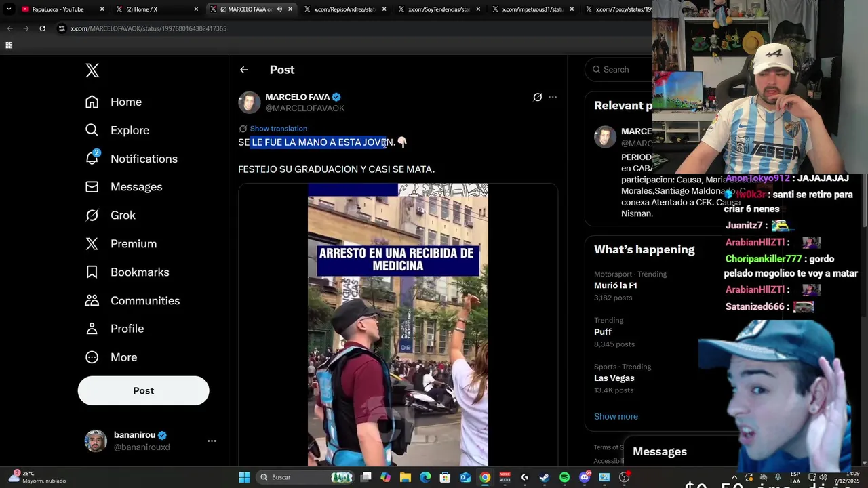The image size is (868, 488).
Task: Open the Las Vegas sports trend
Action: (614, 378)
